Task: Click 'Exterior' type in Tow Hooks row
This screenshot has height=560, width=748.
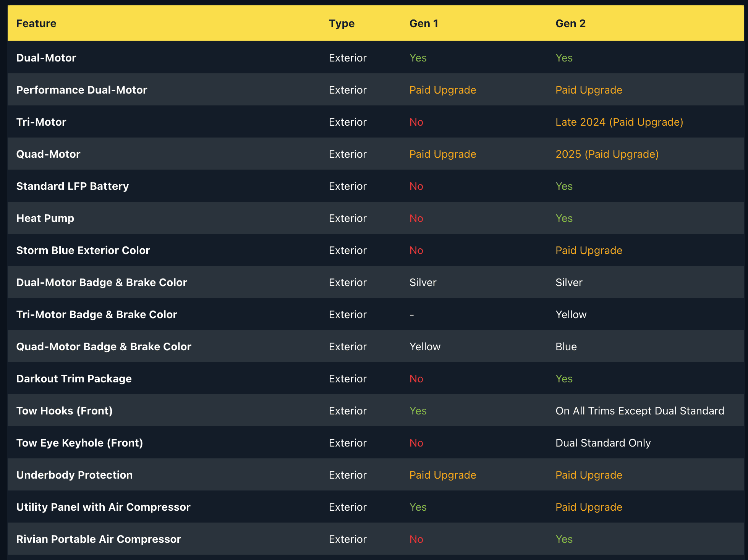Action: [x=348, y=411]
